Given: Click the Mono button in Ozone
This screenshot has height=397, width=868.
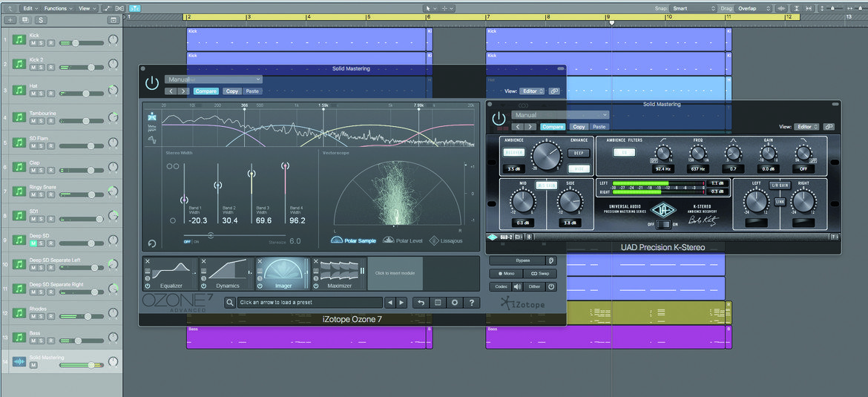Looking at the screenshot, I should 505,274.
